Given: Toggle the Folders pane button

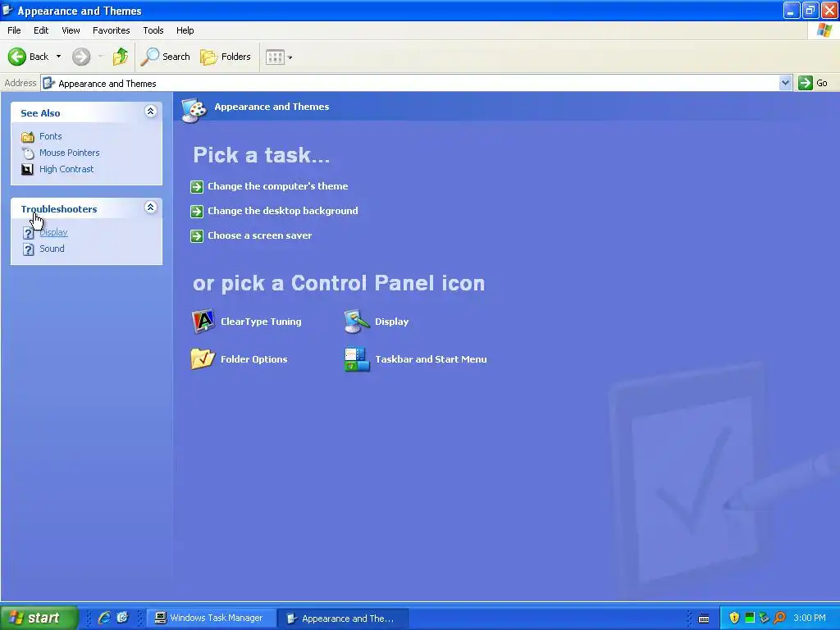Looking at the screenshot, I should [x=225, y=57].
